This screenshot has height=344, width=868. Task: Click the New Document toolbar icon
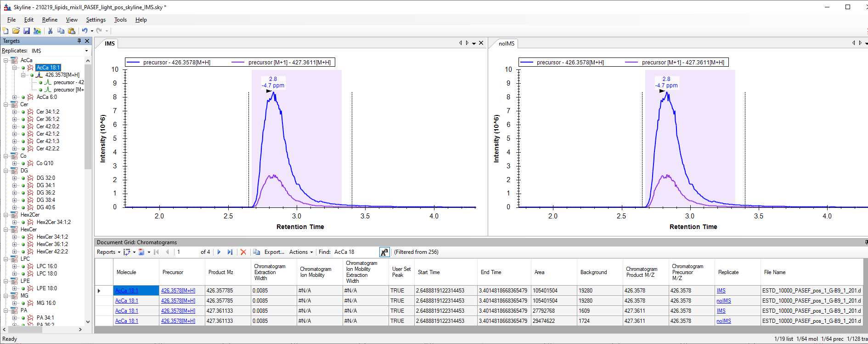click(x=6, y=31)
